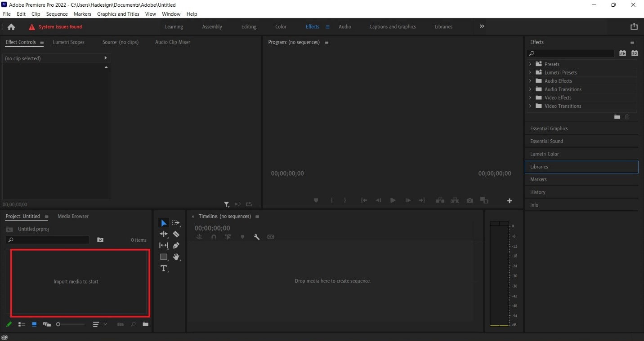Click the Project panel thumbnail zoom slider
644x341 pixels.
(x=70, y=324)
